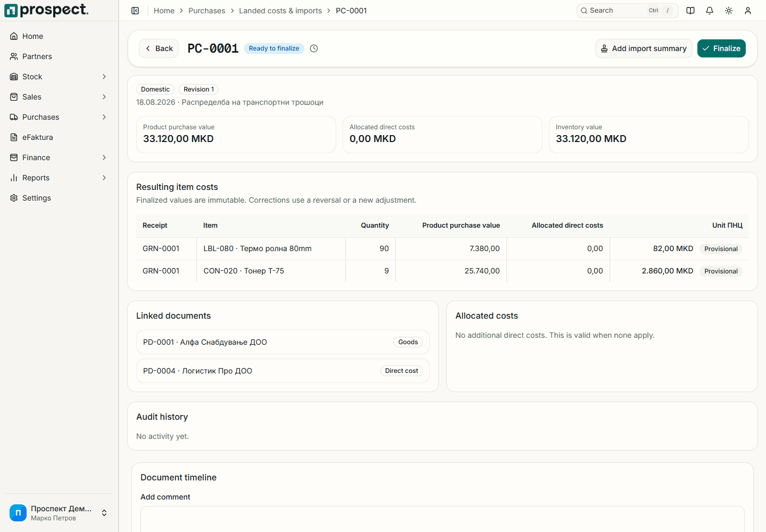This screenshot has width=766, height=532.
Task: Click the Partners people icon
Action: pyautogui.click(x=14, y=56)
